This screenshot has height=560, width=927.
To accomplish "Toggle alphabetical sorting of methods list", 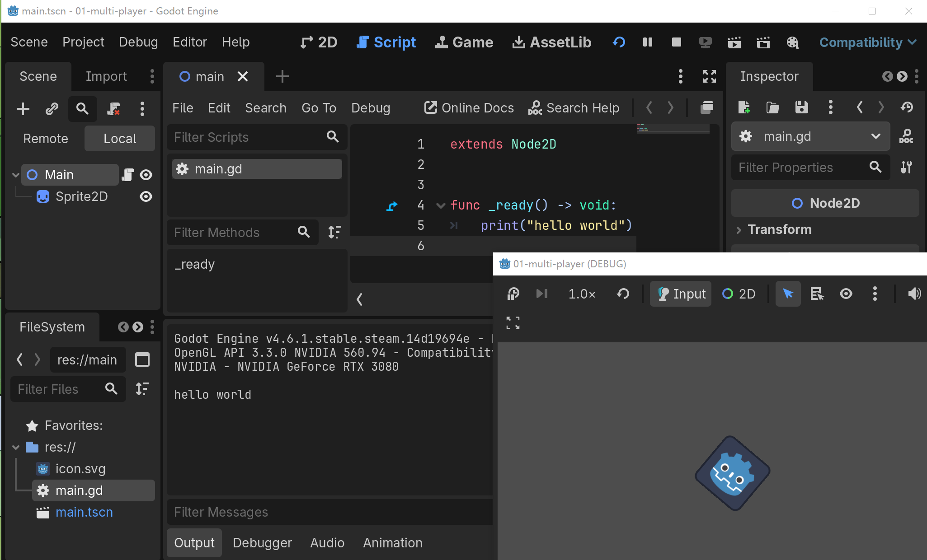I will 334,232.
